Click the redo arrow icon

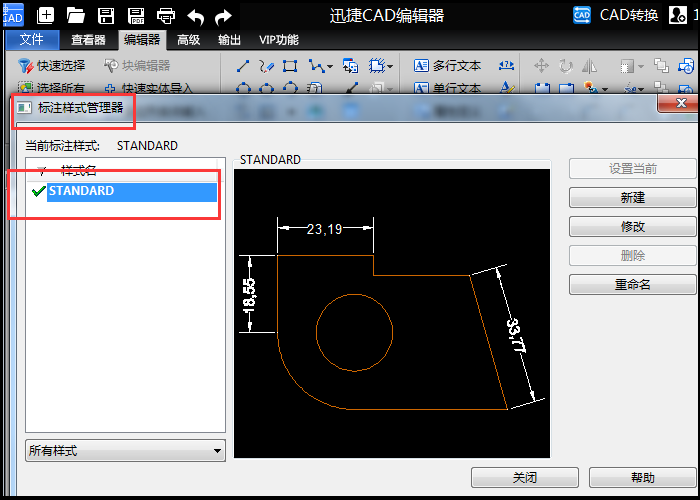pos(223,17)
